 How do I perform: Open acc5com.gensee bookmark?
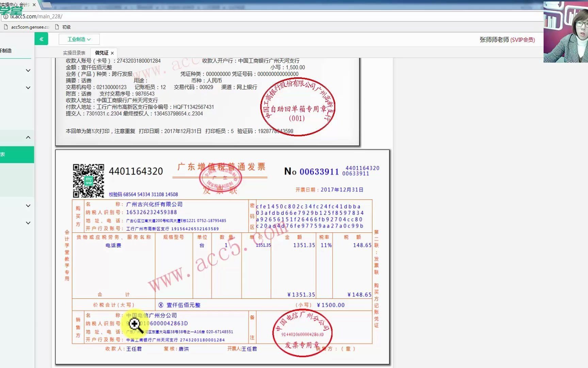click(27, 27)
